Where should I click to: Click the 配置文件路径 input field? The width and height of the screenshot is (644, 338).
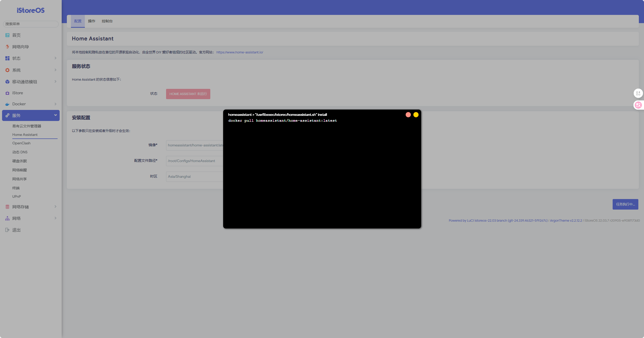tap(195, 161)
